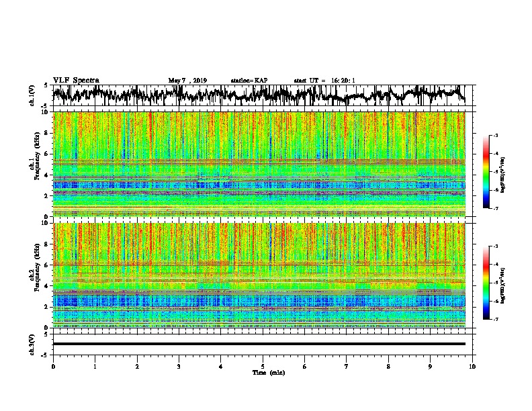Click the time axis tick label "5"

click(263, 366)
